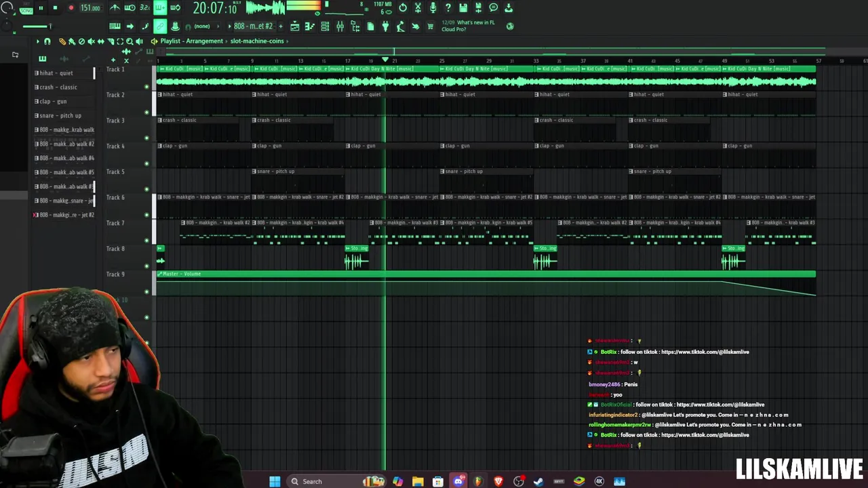The height and width of the screenshot is (488, 868).
Task: Click the save new version icon
Action: click(x=478, y=8)
